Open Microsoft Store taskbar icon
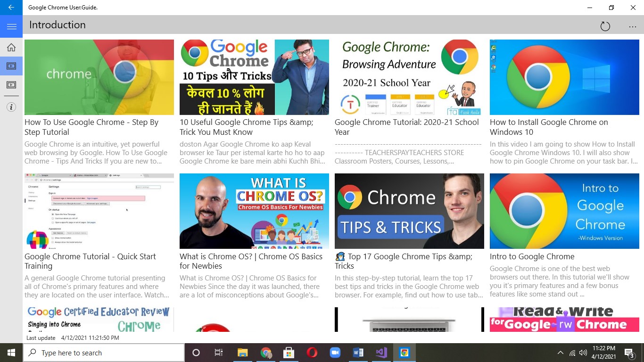The height and width of the screenshot is (362, 644). point(289,353)
